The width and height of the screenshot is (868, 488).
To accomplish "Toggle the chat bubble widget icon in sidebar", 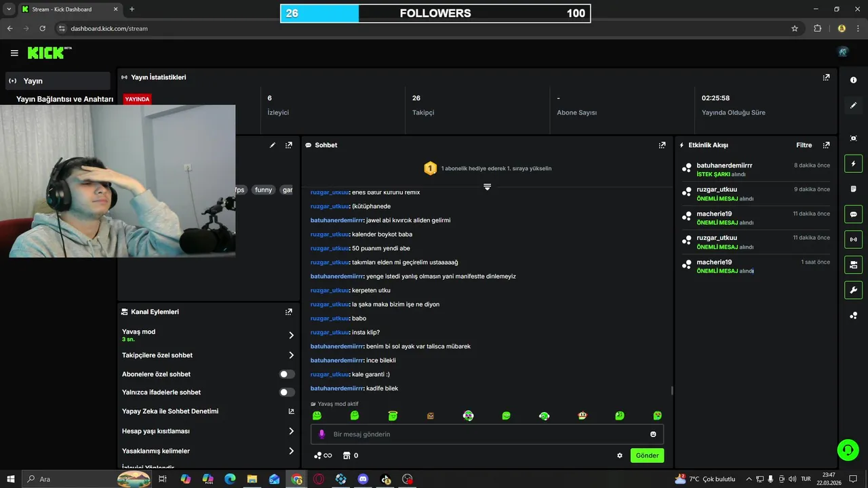I will click(853, 214).
